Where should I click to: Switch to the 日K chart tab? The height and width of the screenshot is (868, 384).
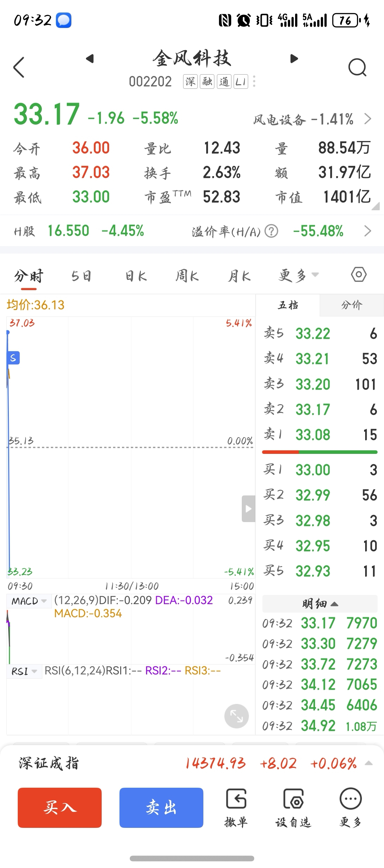pos(136,276)
